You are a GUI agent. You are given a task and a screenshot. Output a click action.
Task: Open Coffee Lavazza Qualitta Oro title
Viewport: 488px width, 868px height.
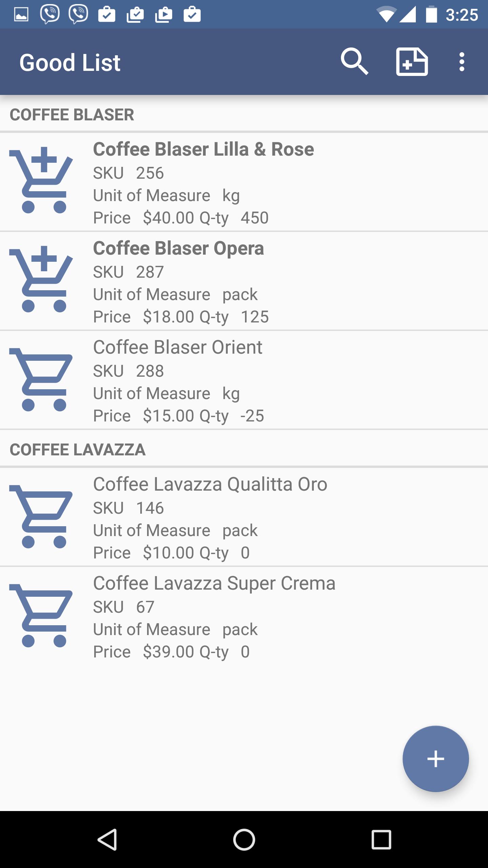[210, 484]
